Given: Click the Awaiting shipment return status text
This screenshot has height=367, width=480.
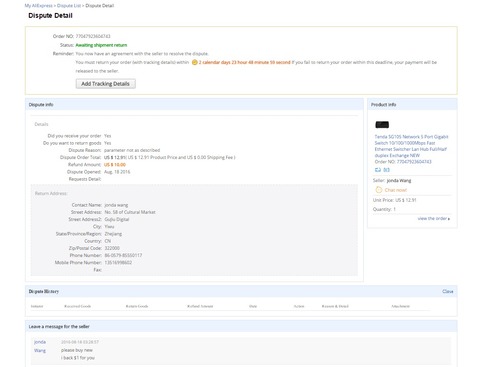Looking at the screenshot, I should point(101,45).
